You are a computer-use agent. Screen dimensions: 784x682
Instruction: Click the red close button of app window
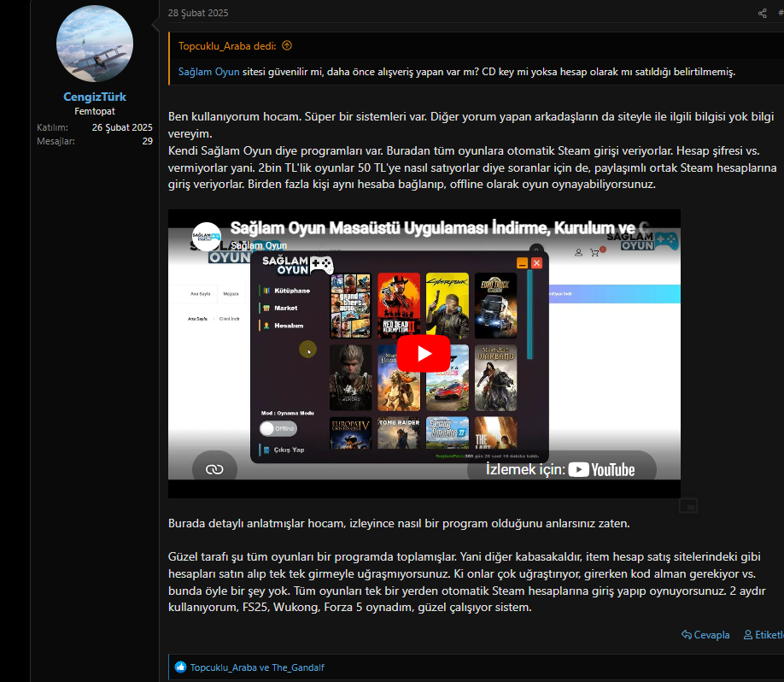pyautogui.click(x=536, y=263)
